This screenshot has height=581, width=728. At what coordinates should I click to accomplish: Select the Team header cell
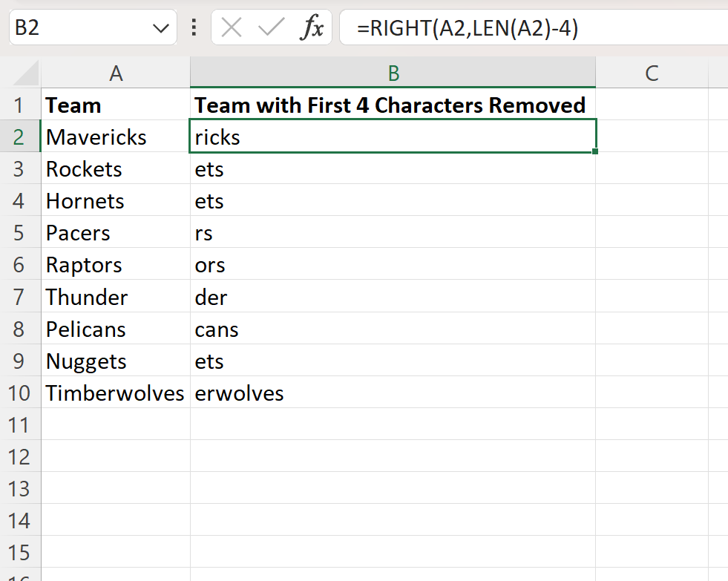point(116,105)
